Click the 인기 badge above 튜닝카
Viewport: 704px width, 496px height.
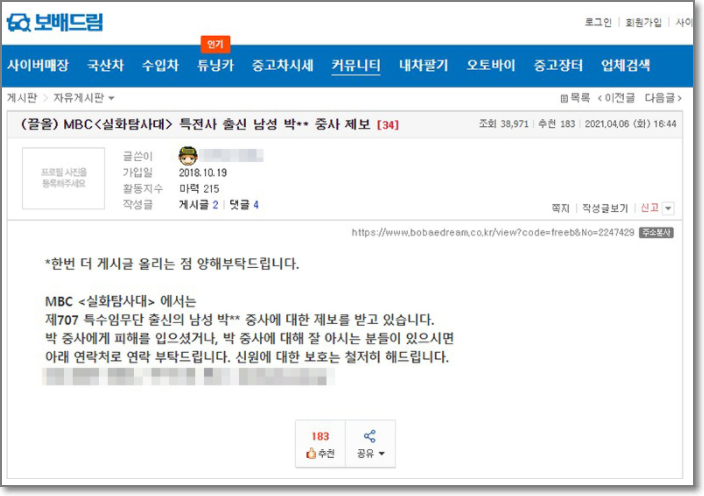tap(216, 44)
